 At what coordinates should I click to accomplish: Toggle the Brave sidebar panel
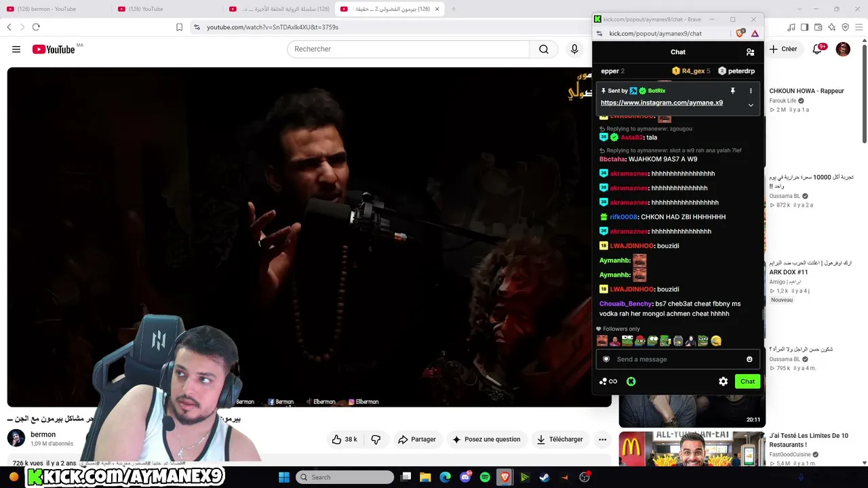(805, 27)
